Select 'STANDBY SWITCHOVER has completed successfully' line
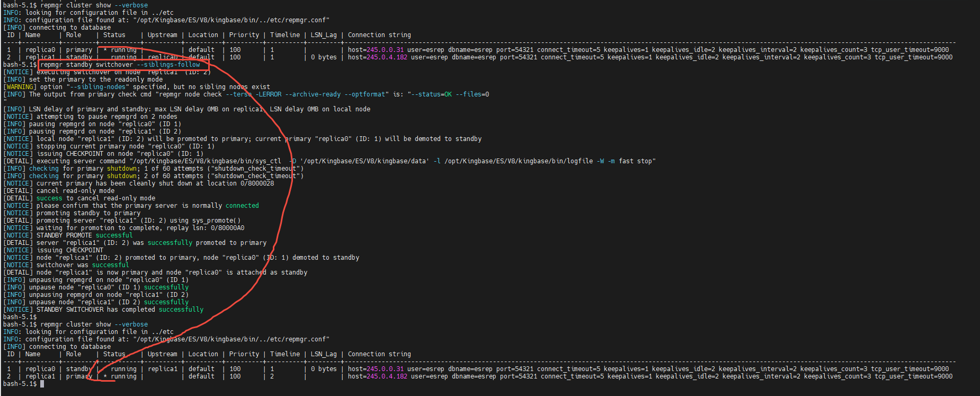Screen dimensions: 980x396 [x=103, y=310]
